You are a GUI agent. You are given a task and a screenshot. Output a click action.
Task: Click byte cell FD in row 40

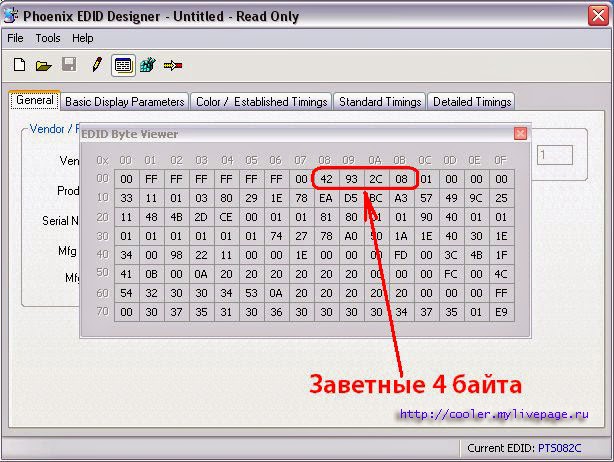click(401, 255)
